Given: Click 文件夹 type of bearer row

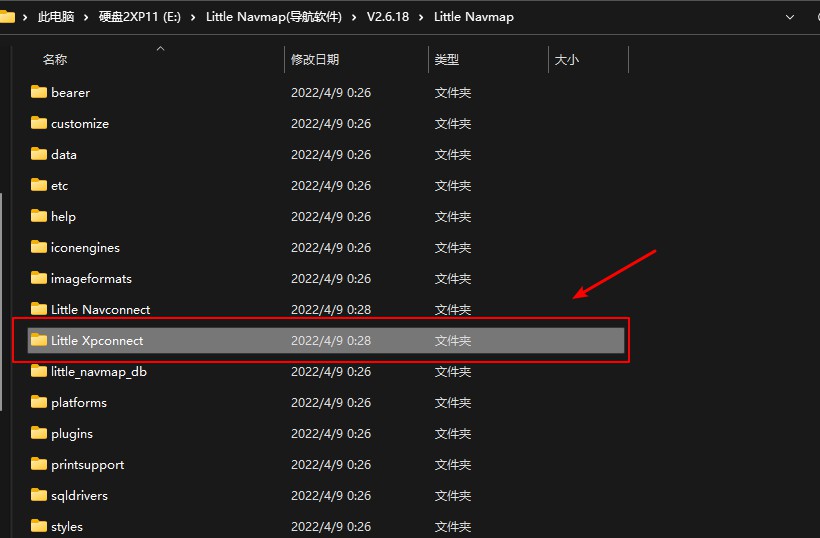Looking at the screenshot, I should [x=453, y=93].
